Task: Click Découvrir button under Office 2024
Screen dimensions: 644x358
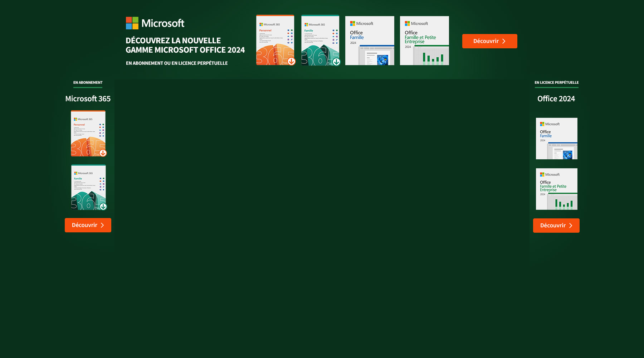Action: (556, 226)
